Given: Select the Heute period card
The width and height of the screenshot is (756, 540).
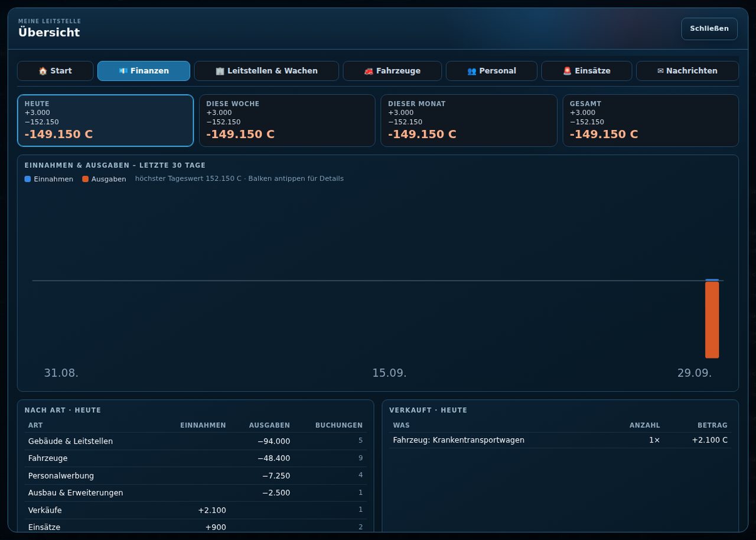Looking at the screenshot, I should click(x=105, y=121).
